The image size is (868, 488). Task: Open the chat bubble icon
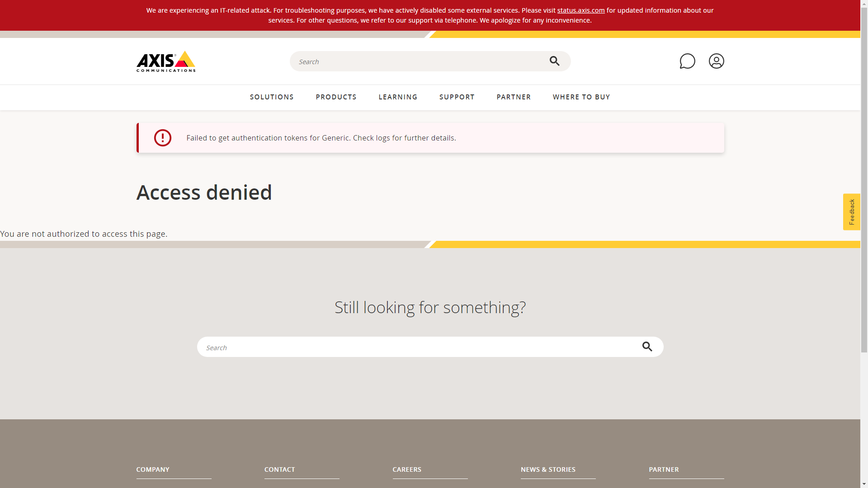(687, 61)
